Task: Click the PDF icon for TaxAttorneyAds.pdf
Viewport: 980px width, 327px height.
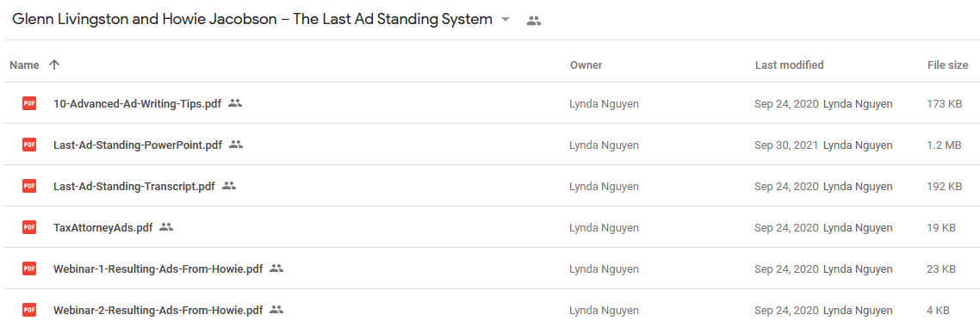Action: pyautogui.click(x=28, y=228)
